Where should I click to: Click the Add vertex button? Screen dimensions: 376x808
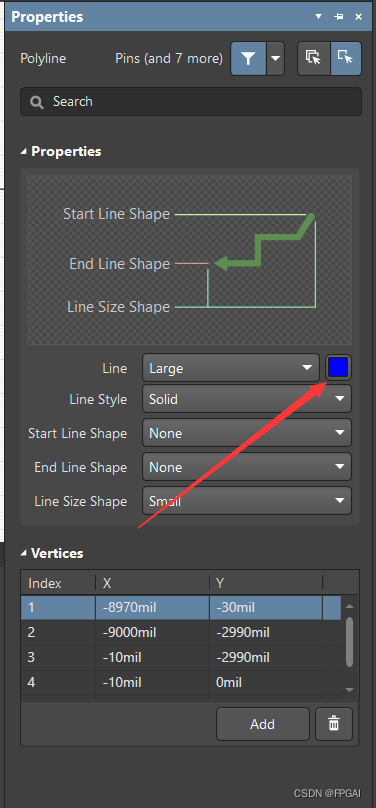click(x=263, y=724)
